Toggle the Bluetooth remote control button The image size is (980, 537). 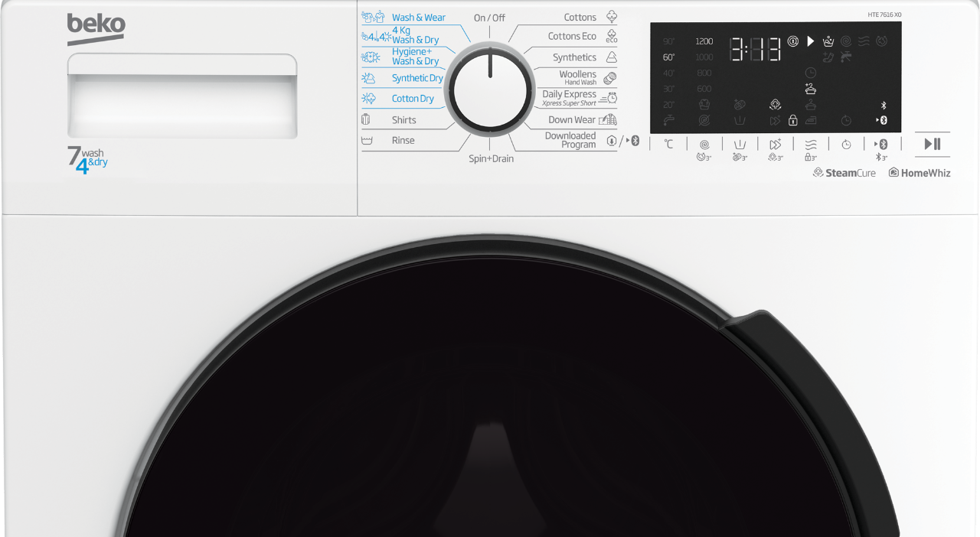(881, 144)
